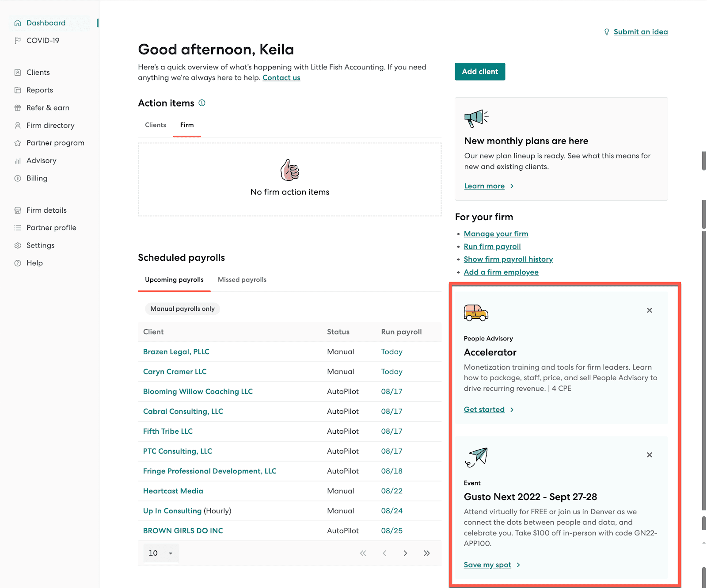Dismiss the People Advisory Accelerator card
Image resolution: width=707 pixels, height=588 pixels.
pyautogui.click(x=650, y=310)
